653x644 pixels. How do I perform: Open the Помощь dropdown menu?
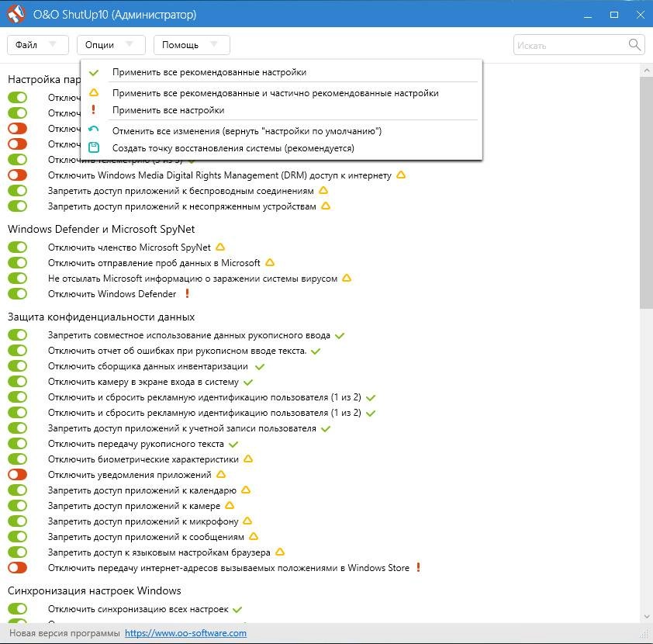tap(192, 45)
